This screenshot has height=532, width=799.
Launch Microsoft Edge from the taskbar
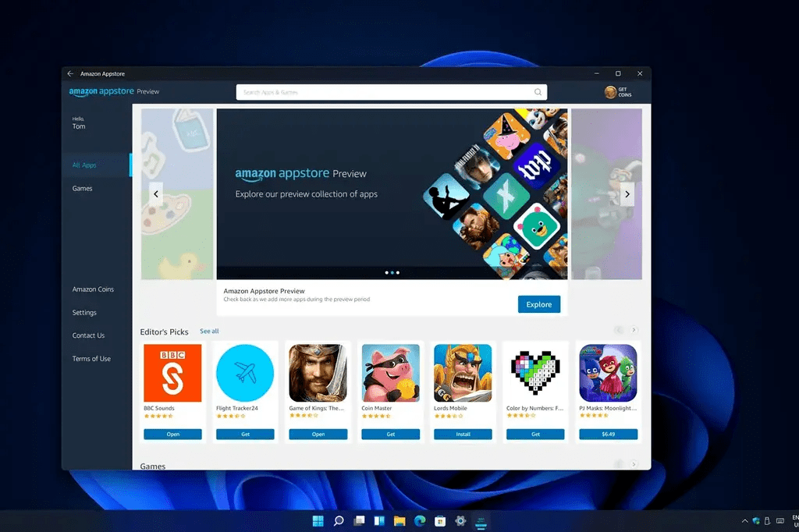point(420,521)
